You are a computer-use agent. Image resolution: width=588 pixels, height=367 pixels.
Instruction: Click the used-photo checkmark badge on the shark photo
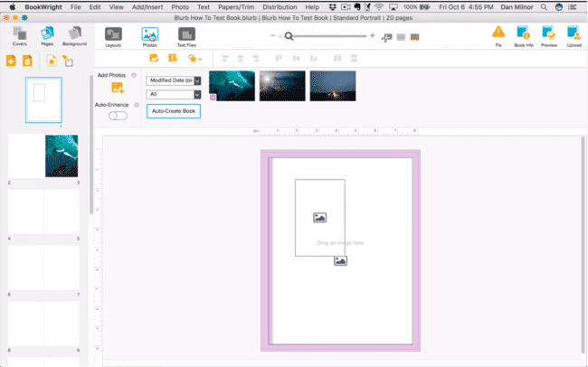213,98
